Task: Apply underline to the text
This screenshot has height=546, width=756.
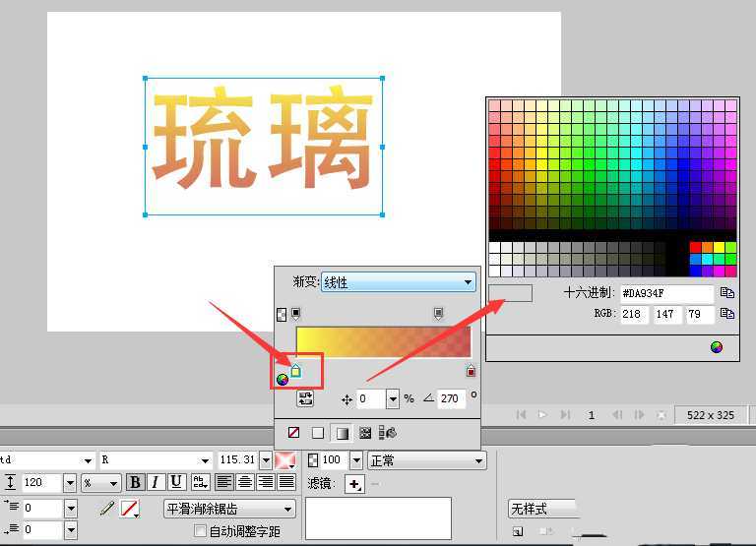Action: 176,482
